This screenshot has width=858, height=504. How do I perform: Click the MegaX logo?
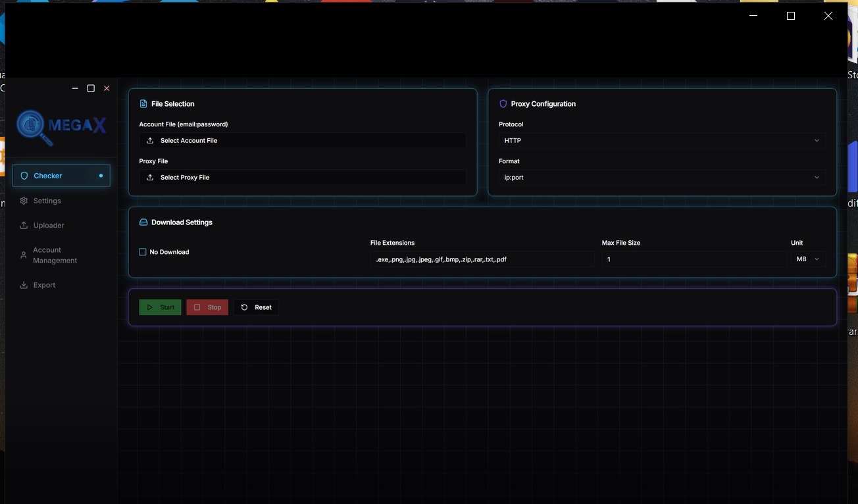[x=61, y=126]
